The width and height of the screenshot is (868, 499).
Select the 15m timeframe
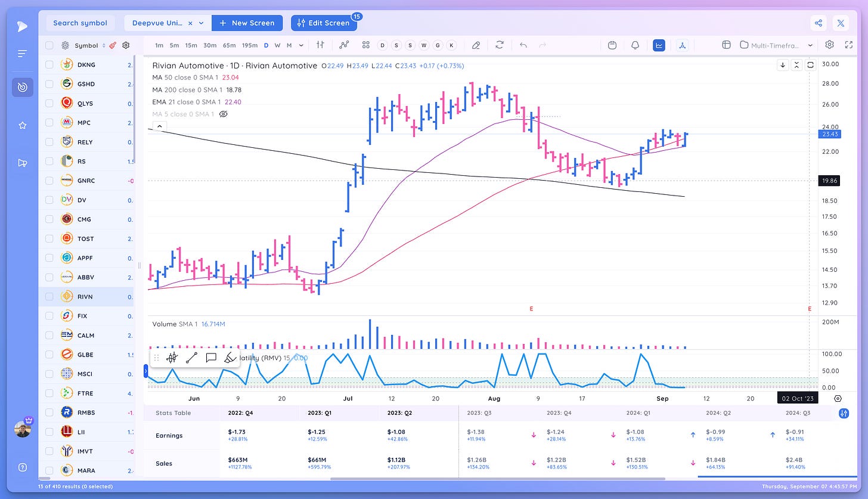coord(191,45)
